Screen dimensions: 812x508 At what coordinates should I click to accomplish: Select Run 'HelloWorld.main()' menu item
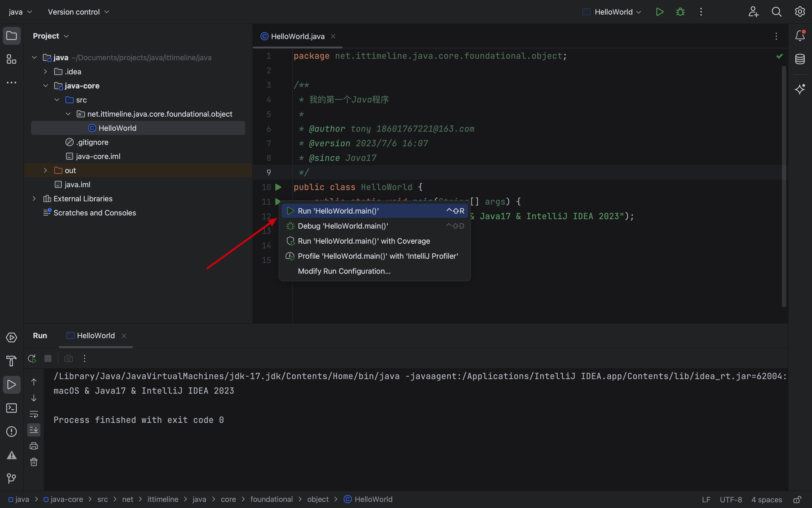(x=375, y=211)
